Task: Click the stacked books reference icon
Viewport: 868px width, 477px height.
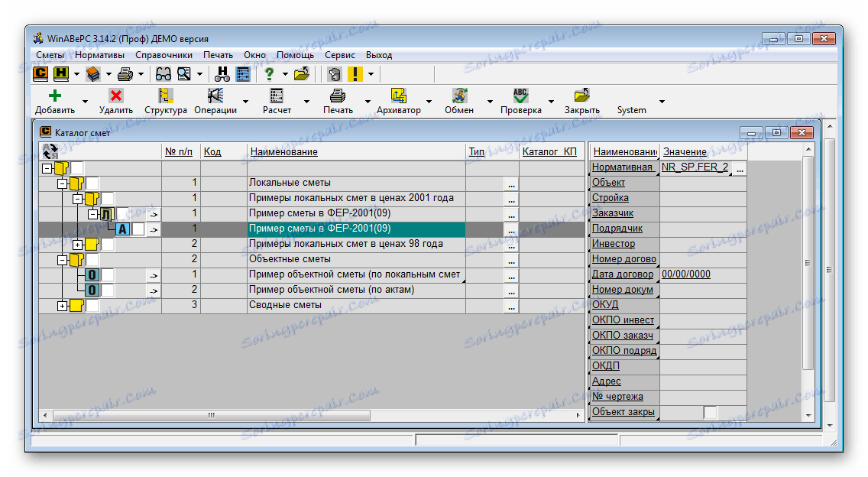Action: pyautogui.click(x=93, y=73)
